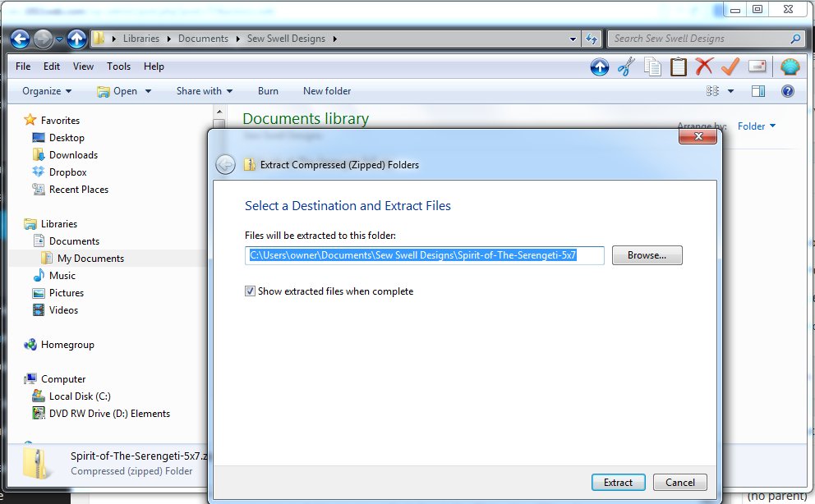
Task: Select Local Disk (C:) in navigation pane
Action: click(71, 396)
